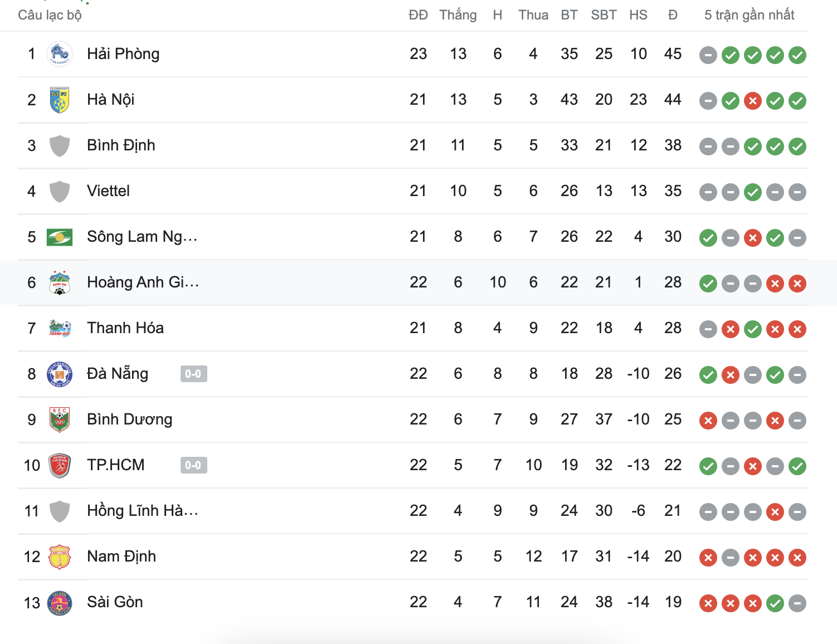Viewport: 837px width, 644px height.
Task: Click the Hải Phòng club logo
Action: [60, 54]
